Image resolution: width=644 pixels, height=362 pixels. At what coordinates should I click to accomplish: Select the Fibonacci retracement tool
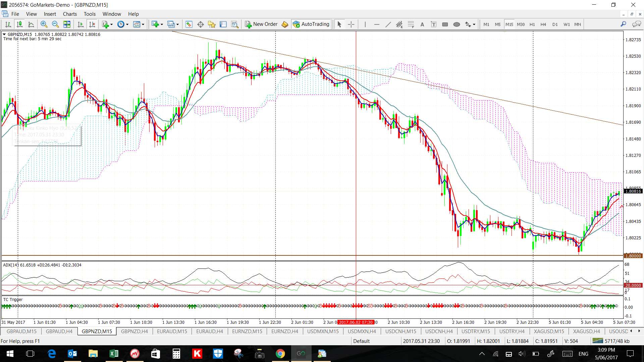coord(411,24)
